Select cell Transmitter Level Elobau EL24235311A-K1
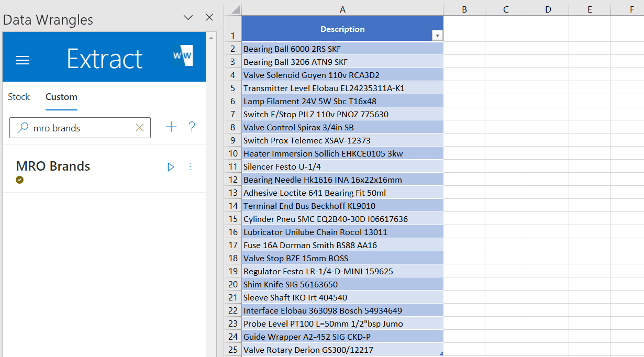This screenshot has width=644, height=357. point(342,88)
